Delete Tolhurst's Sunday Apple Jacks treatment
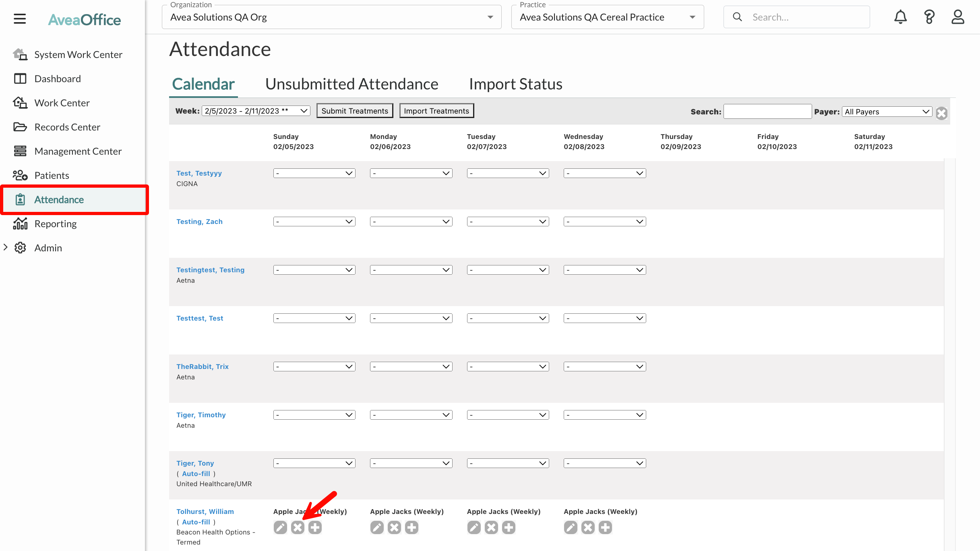980x551 pixels. coord(298,527)
